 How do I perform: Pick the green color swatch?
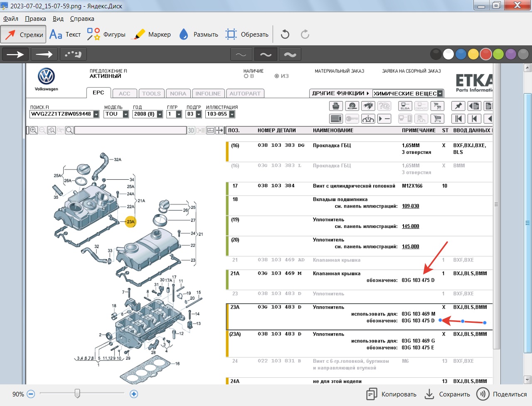coord(498,54)
